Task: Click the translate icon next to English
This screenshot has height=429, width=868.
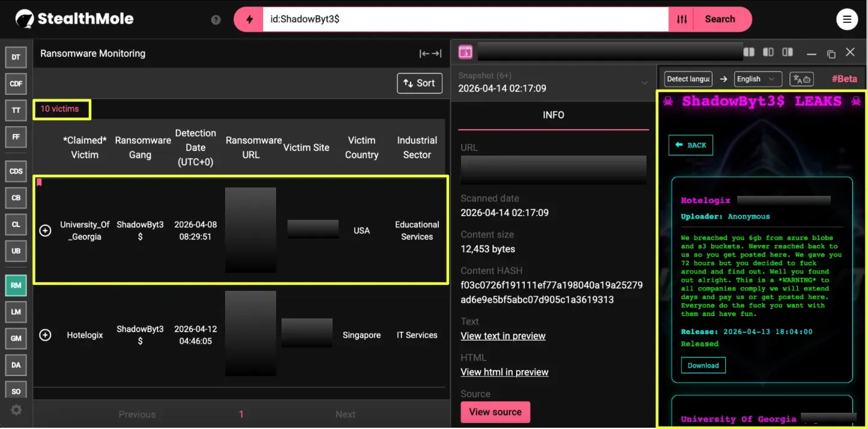Action: coord(801,79)
